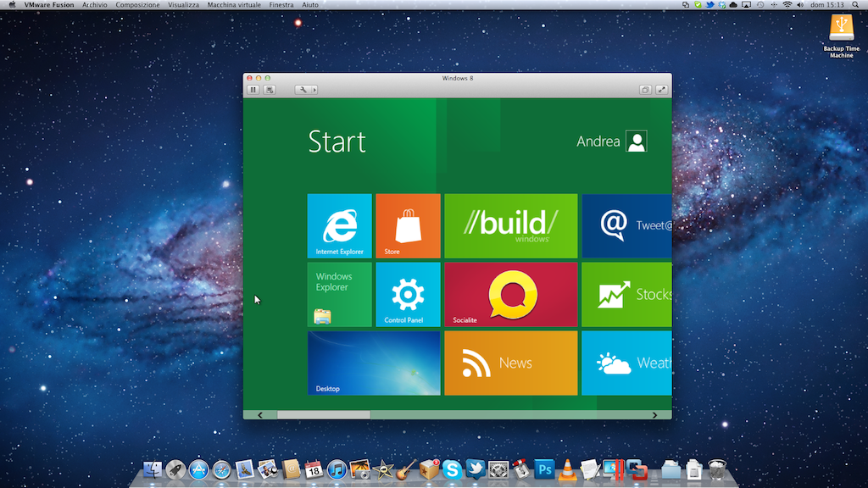Open Photoshop from the Dock
Image resolution: width=868 pixels, height=488 pixels.
coord(544,469)
